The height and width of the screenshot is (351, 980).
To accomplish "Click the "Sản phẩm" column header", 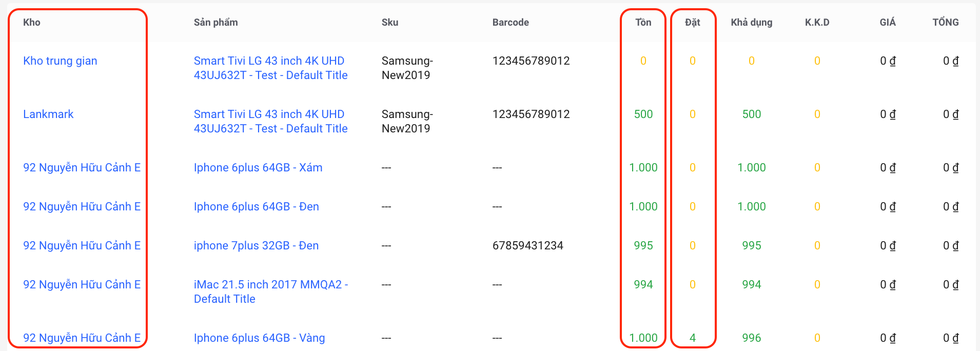I will click(x=215, y=22).
